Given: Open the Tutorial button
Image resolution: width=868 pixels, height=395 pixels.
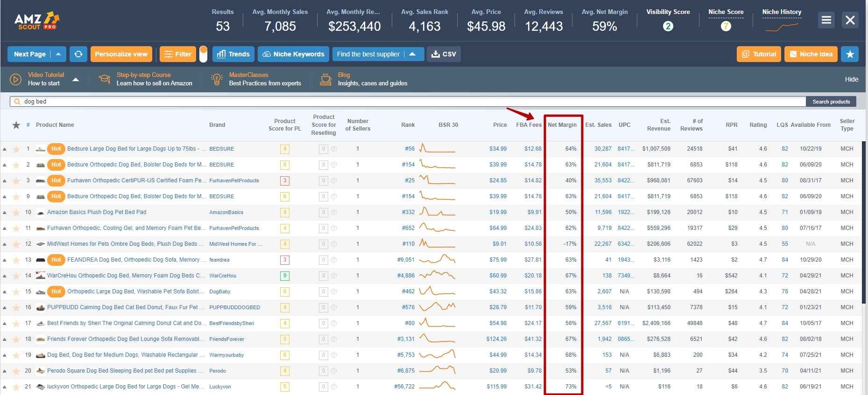Looking at the screenshot, I should [759, 54].
